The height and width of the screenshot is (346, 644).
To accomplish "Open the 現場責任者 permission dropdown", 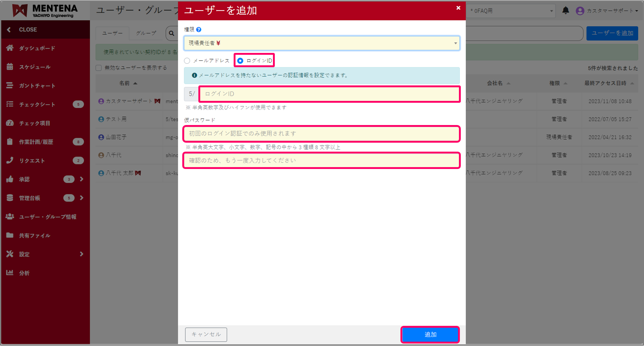I will click(x=321, y=43).
